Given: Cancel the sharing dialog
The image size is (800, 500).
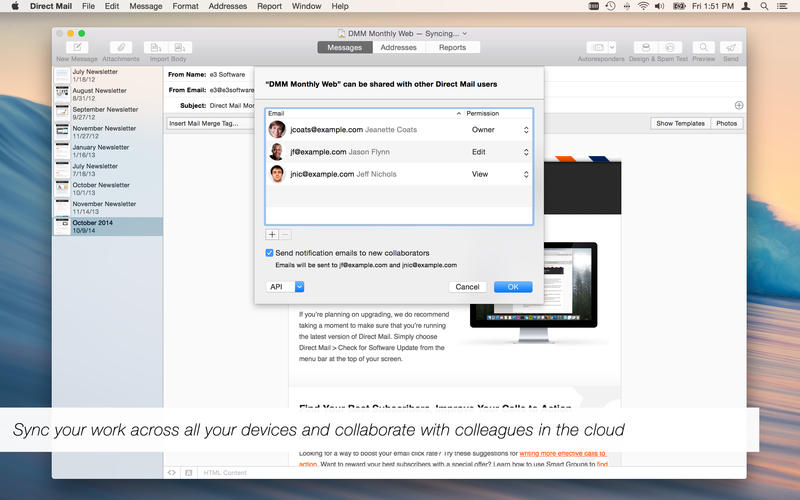Looking at the screenshot, I should [x=467, y=287].
